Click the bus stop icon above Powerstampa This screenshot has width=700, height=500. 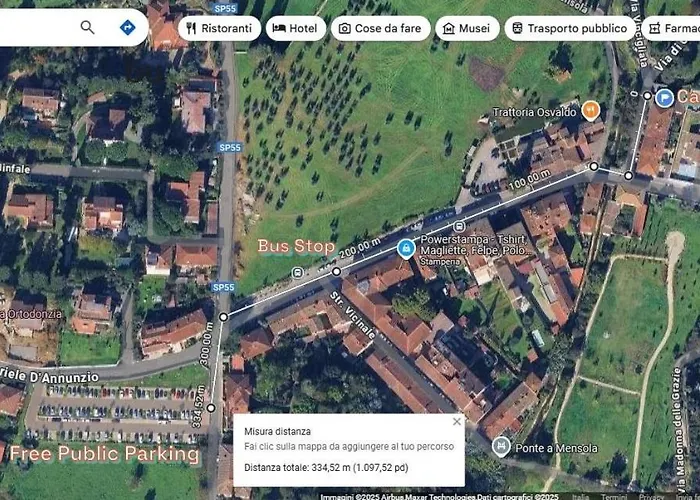tap(458, 226)
